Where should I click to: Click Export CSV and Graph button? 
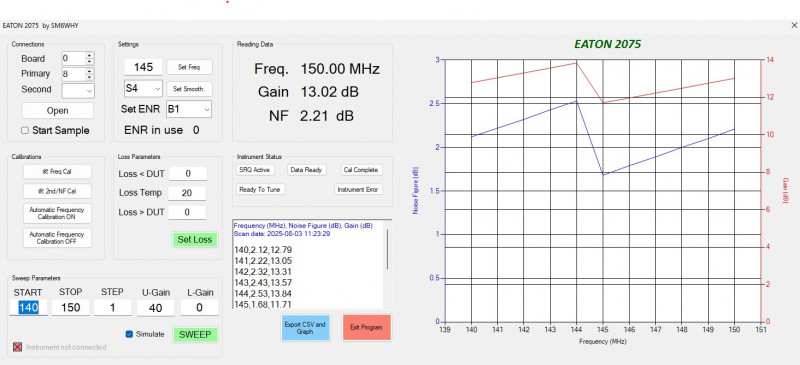(305, 327)
